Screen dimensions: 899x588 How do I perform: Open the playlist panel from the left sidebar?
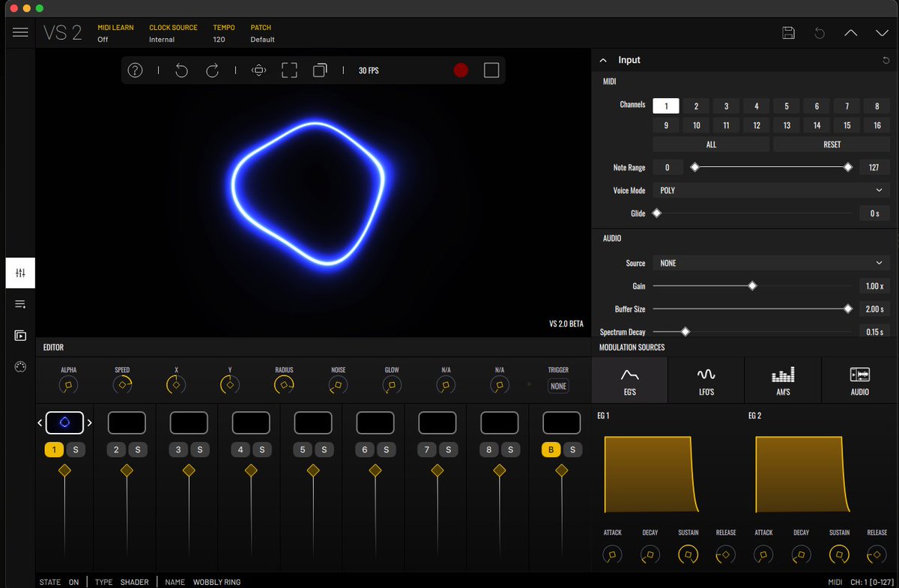[x=19, y=304]
